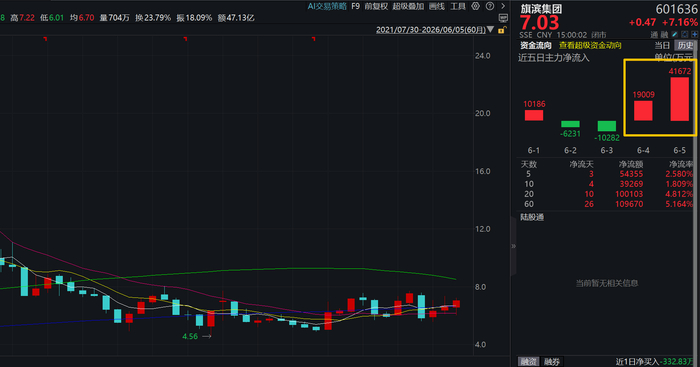Open 前复权 adjustment dropdown
This screenshot has height=367, width=700.
coord(376,6)
